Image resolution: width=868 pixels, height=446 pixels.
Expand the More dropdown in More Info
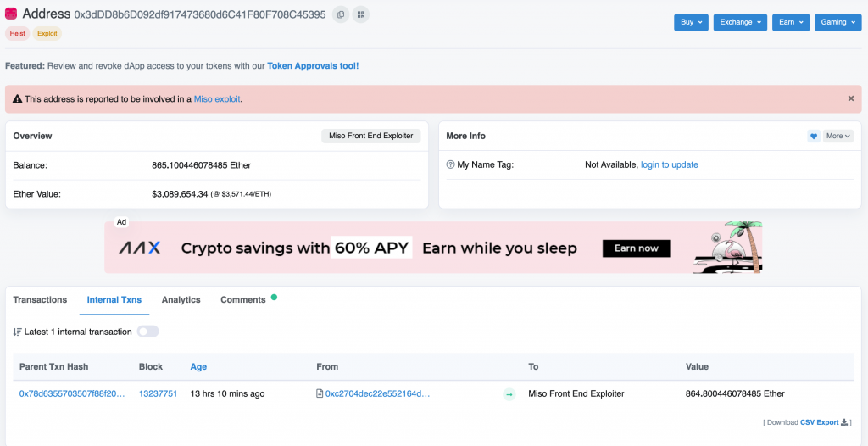[x=838, y=136]
